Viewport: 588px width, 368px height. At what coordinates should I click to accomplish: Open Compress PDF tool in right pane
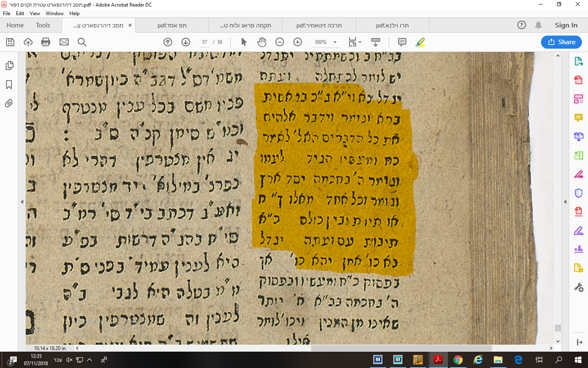579,212
